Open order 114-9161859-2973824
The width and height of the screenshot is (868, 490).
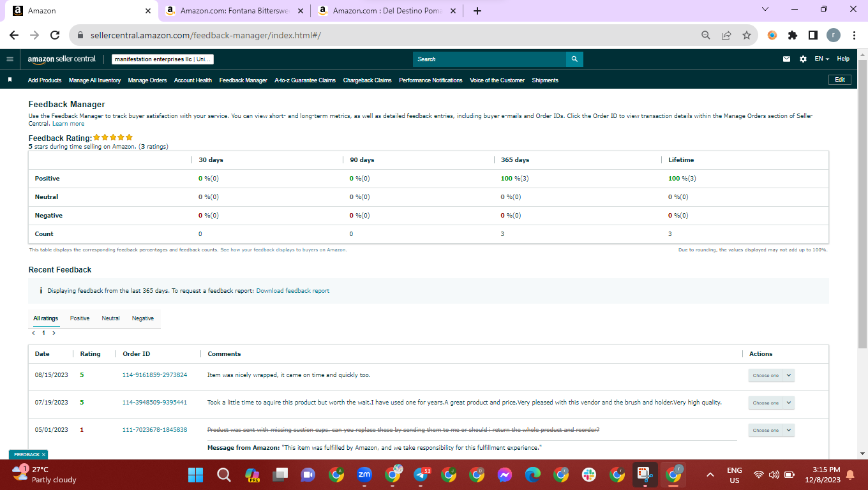(x=154, y=375)
